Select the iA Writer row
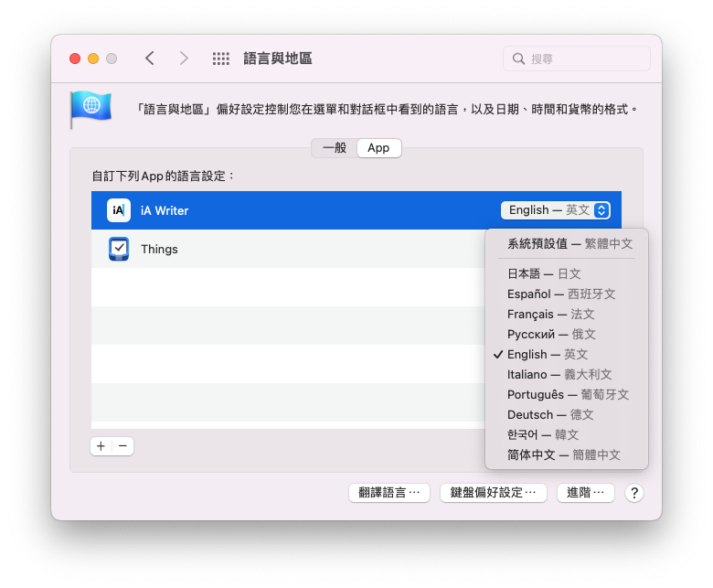 click(x=356, y=210)
